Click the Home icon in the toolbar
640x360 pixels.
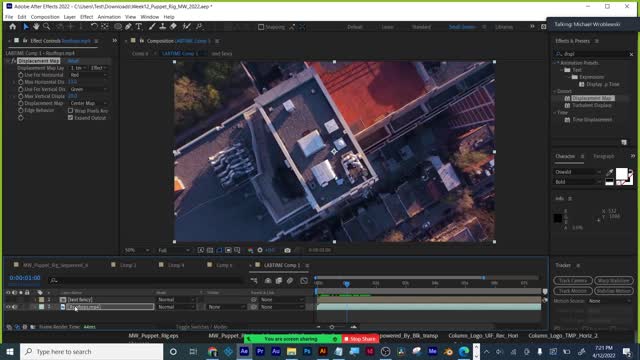point(13,27)
